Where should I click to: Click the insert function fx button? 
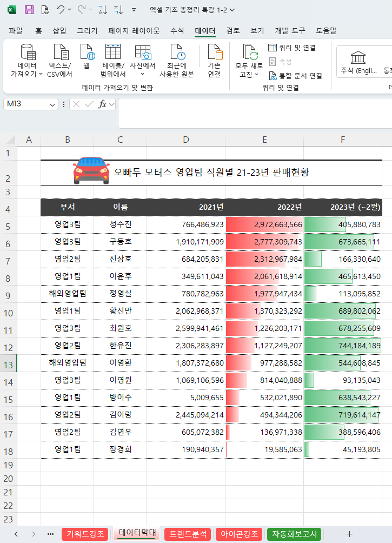[102, 104]
